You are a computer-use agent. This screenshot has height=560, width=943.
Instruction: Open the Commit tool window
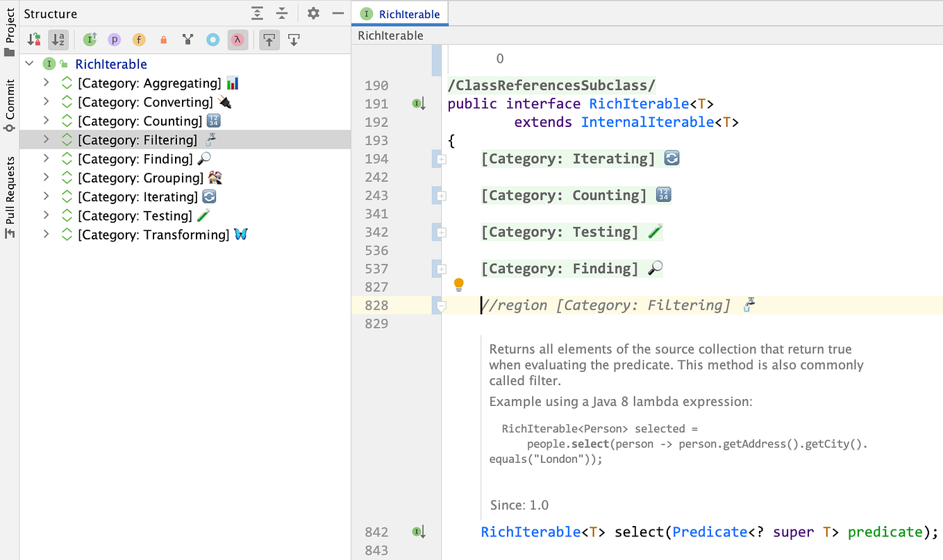click(x=9, y=99)
